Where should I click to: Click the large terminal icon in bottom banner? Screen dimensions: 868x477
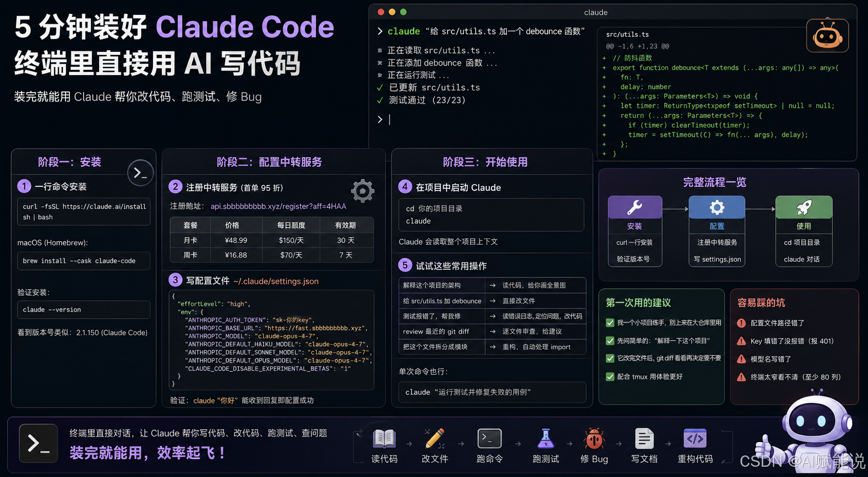[38, 443]
